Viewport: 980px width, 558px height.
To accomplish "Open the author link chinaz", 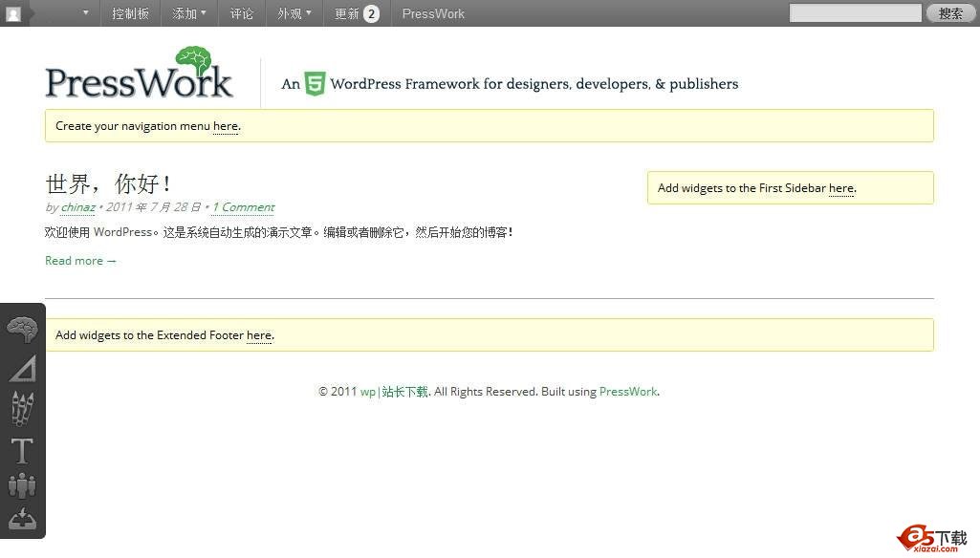I will [78, 206].
